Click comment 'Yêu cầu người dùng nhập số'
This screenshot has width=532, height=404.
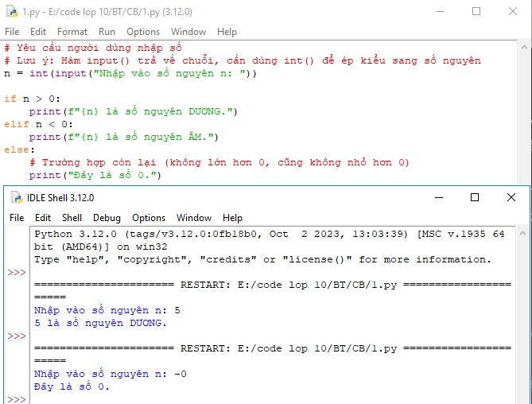coord(93,48)
